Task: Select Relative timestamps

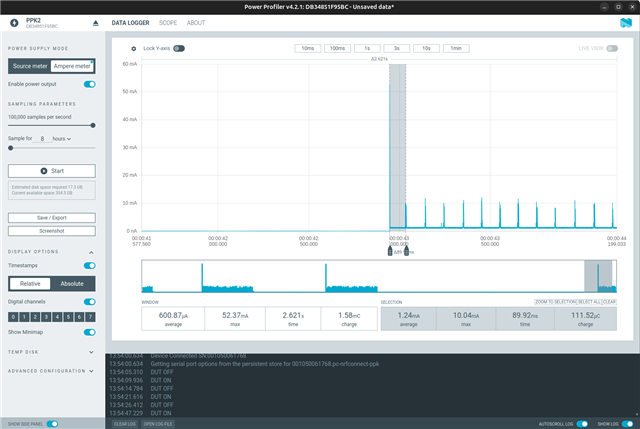Action: (30, 284)
